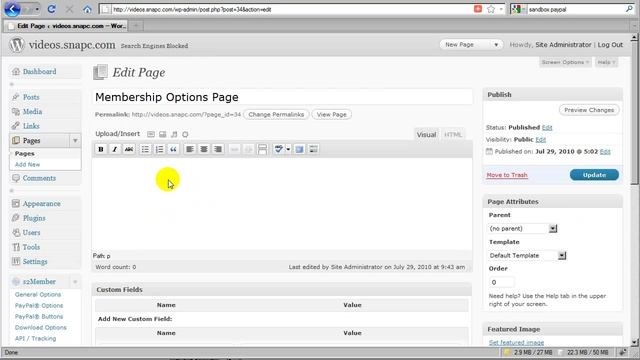
Task: Toggle bold formatting in editor
Action: pos(100,149)
